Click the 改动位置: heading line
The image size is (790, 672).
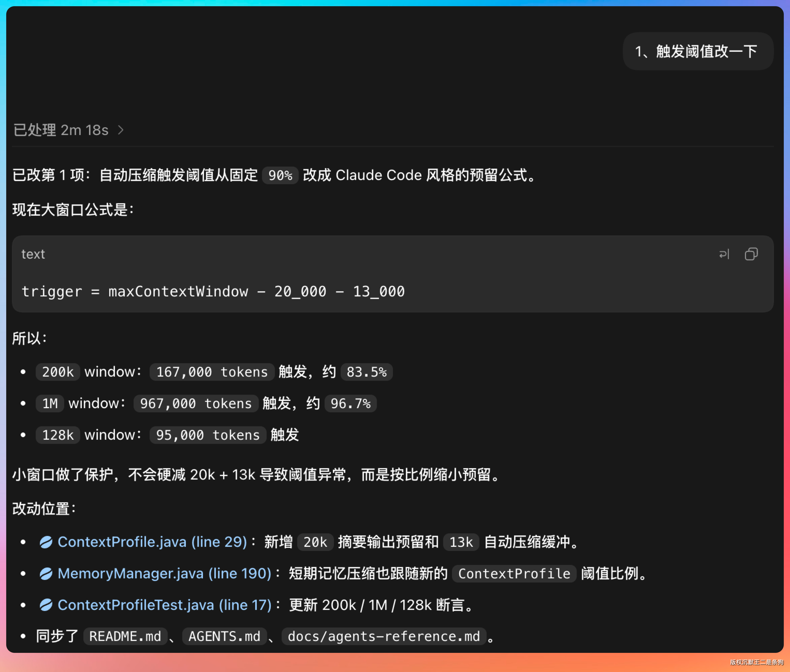[x=44, y=509]
